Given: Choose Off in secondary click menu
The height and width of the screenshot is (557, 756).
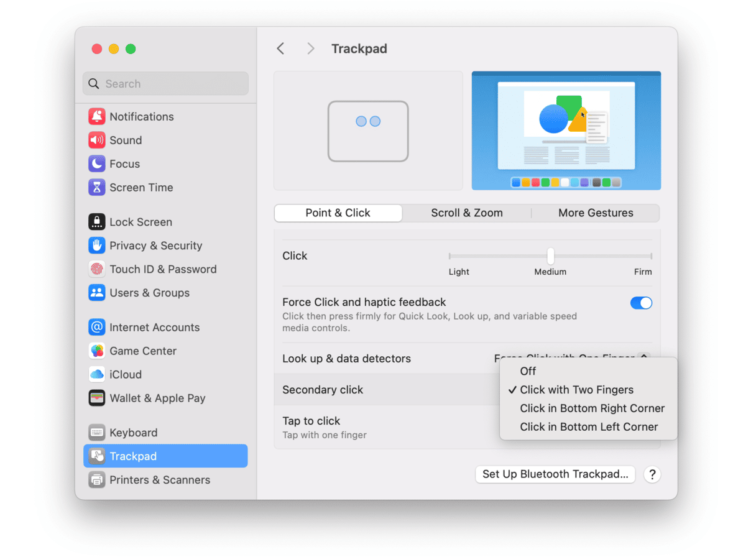Looking at the screenshot, I should pos(528,371).
